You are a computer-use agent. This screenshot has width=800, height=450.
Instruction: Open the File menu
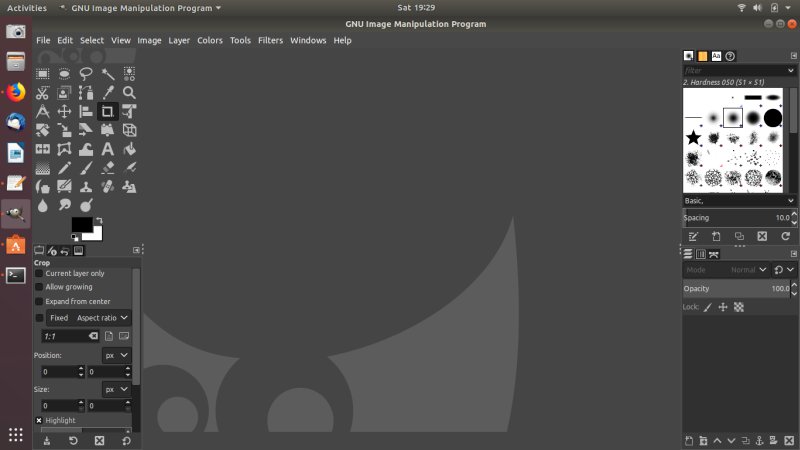[x=43, y=40]
